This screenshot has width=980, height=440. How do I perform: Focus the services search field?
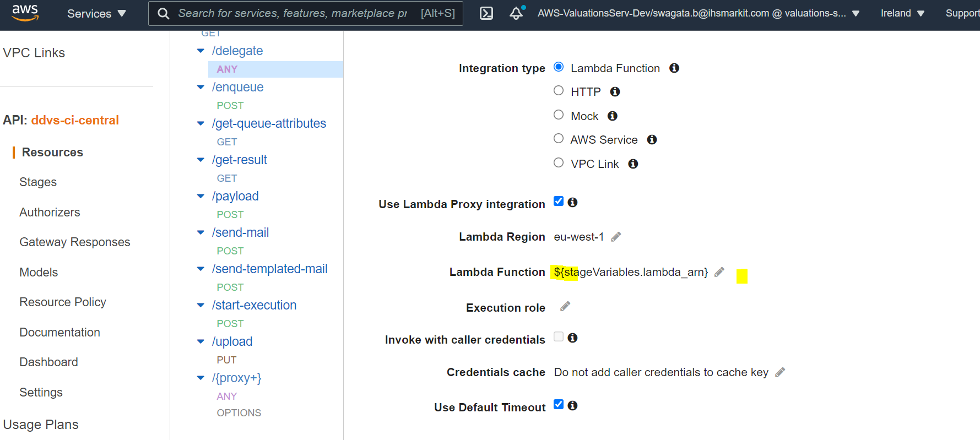tap(306, 13)
